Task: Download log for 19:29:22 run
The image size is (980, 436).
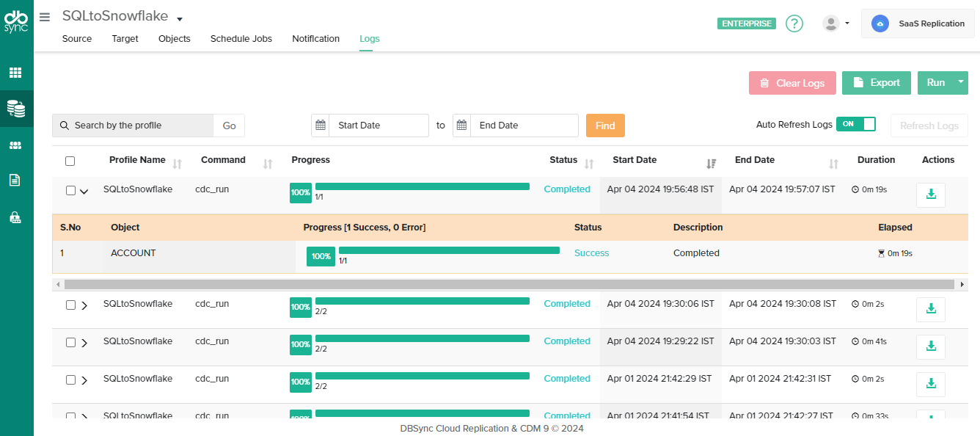Action: coord(931,346)
